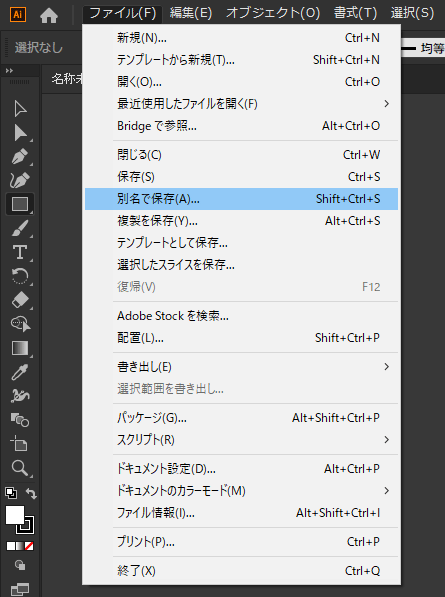Select the Pen tool
The width and height of the screenshot is (445, 597).
point(20,156)
